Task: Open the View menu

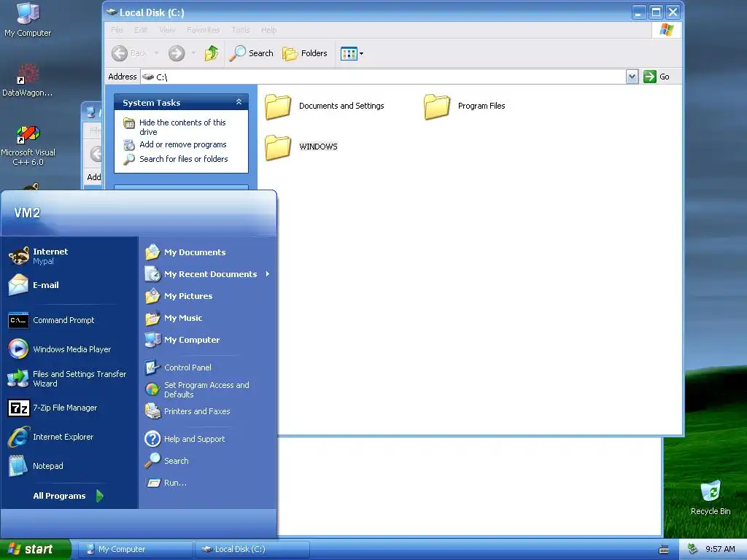Action: tap(167, 30)
